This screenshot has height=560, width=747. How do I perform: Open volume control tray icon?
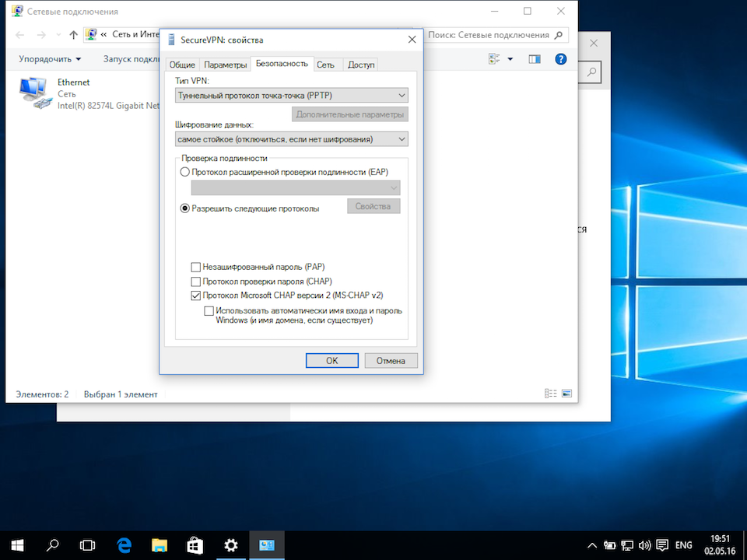click(x=644, y=546)
